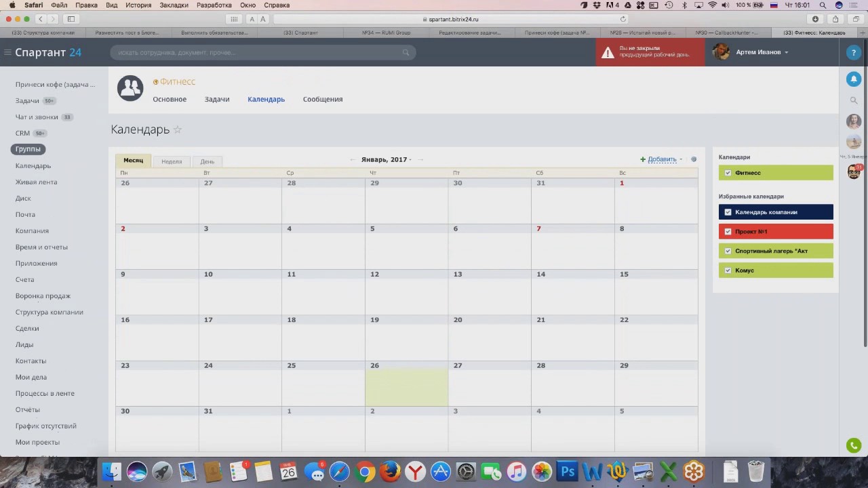Image resolution: width=868 pixels, height=488 pixels.
Task: Open System Preferences from the Dock
Action: point(466,471)
